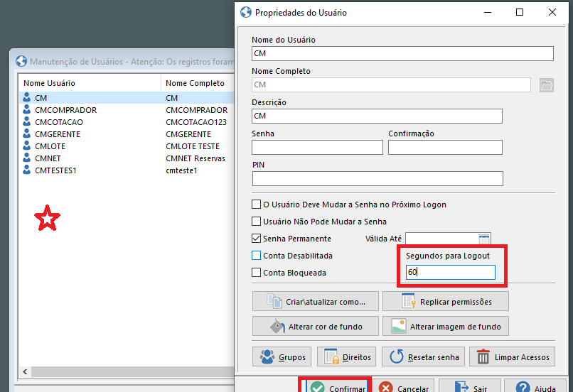Click the Sair button
Image resolution: width=573 pixels, height=392 pixels.
click(x=470, y=386)
